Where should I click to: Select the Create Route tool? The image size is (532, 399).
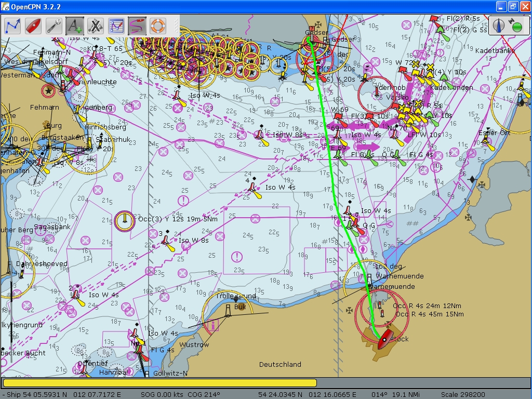[x=12, y=26]
